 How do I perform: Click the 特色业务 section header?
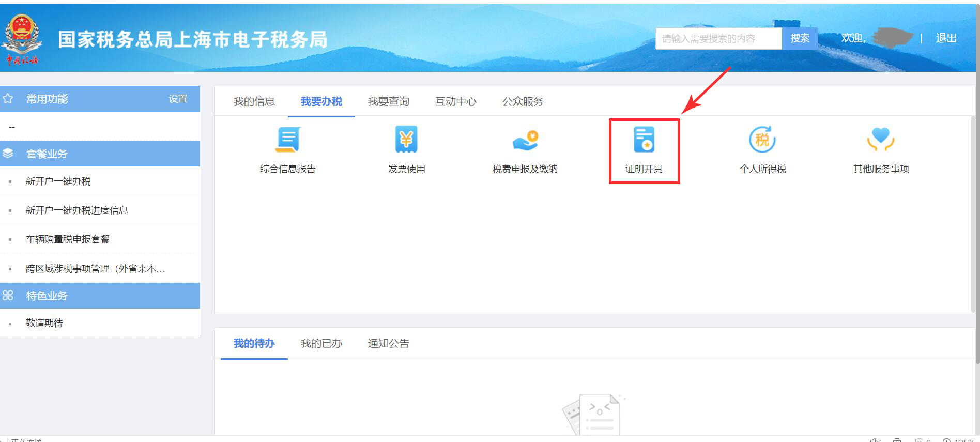[x=100, y=296]
